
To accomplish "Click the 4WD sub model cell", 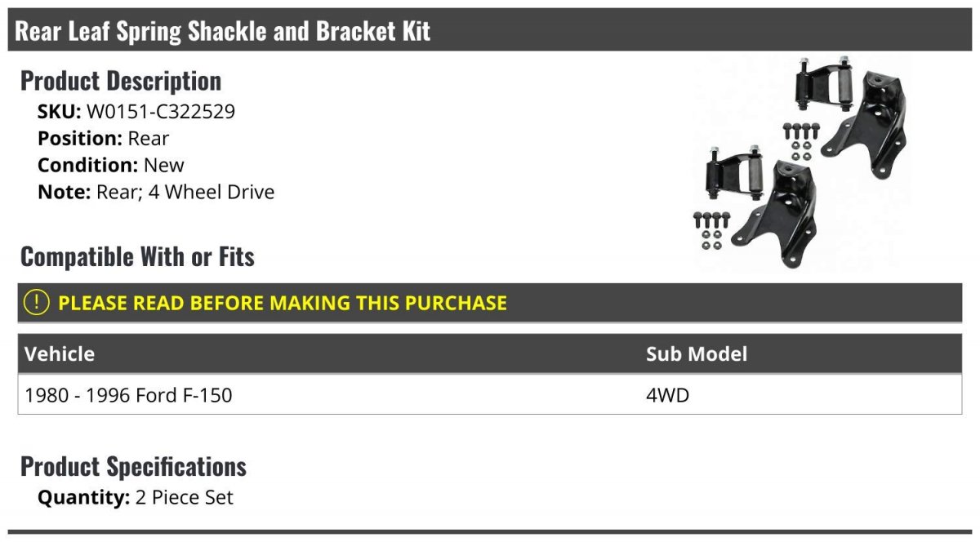I will 668,395.
